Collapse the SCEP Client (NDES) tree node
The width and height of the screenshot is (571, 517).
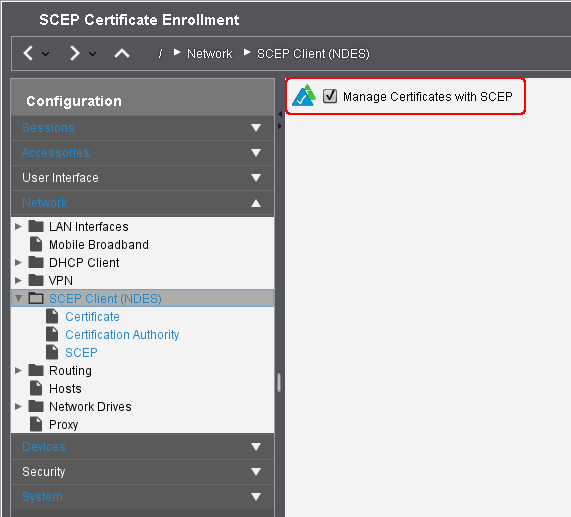click(x=18, y=298)
